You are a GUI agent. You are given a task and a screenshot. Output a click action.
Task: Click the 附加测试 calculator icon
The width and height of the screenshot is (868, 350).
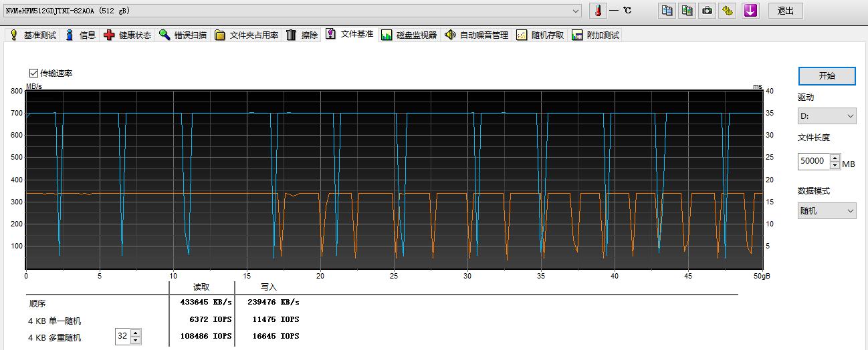pos(577,35)
